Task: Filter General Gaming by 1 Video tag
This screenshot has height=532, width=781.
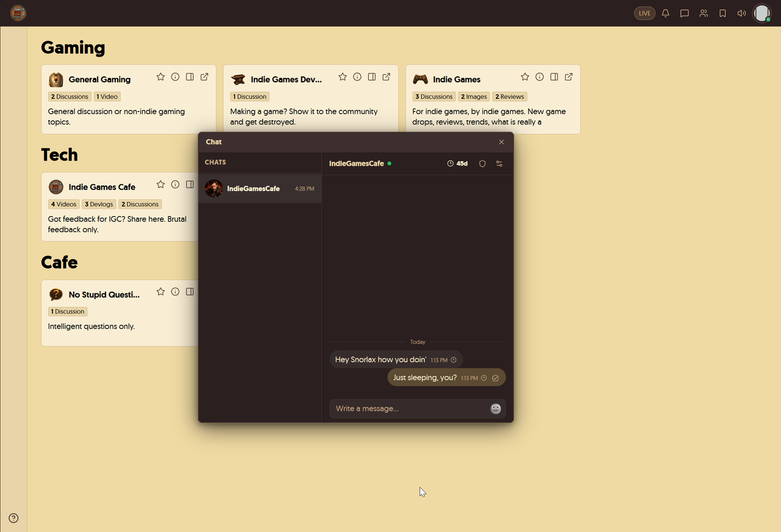Action: tap(107, 96)
